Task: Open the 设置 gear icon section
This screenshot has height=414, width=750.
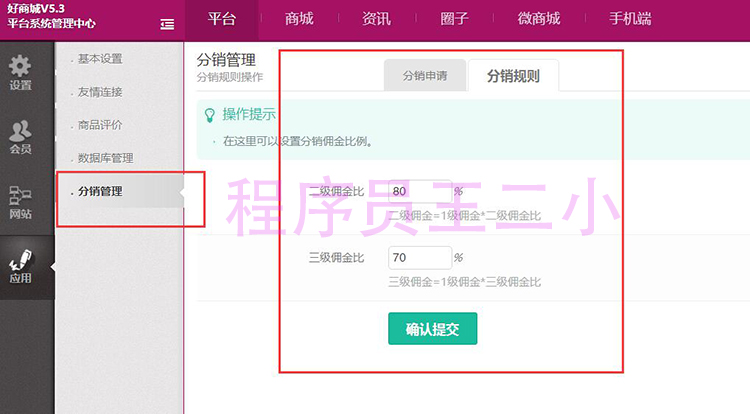Action: point(20,73)
